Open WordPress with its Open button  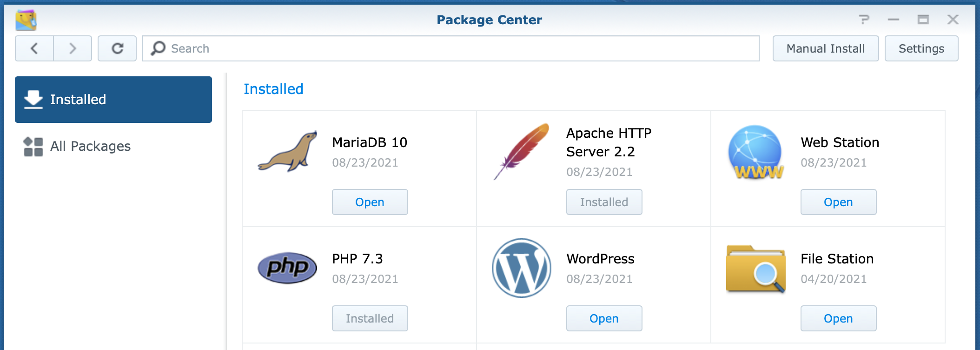point(604,318)
